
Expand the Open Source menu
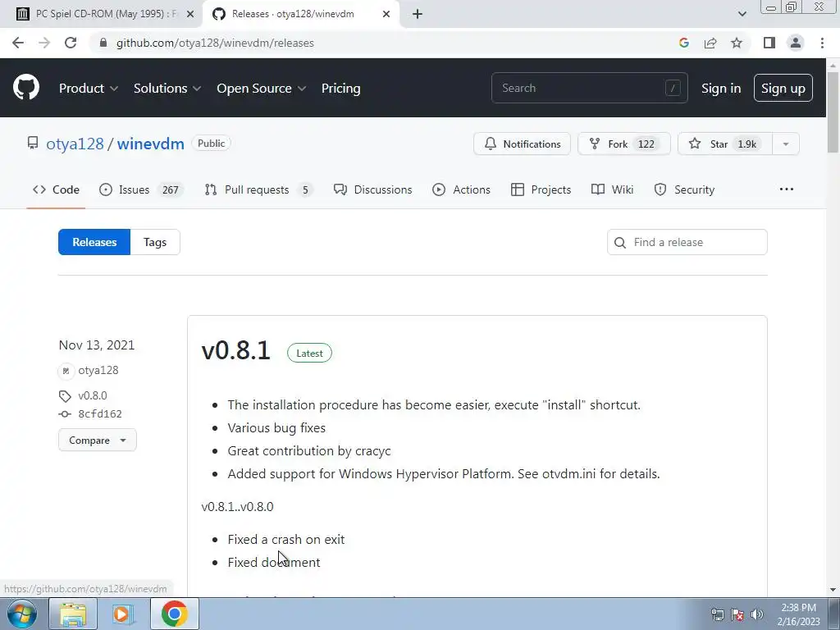262,89
